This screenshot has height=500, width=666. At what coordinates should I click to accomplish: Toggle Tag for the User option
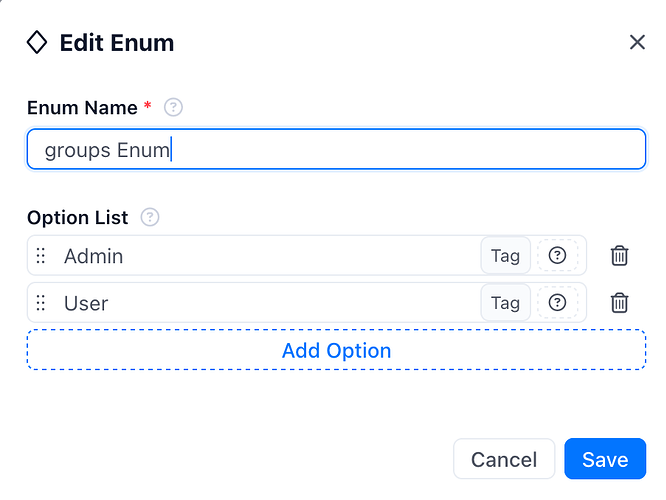coord(505,303)
